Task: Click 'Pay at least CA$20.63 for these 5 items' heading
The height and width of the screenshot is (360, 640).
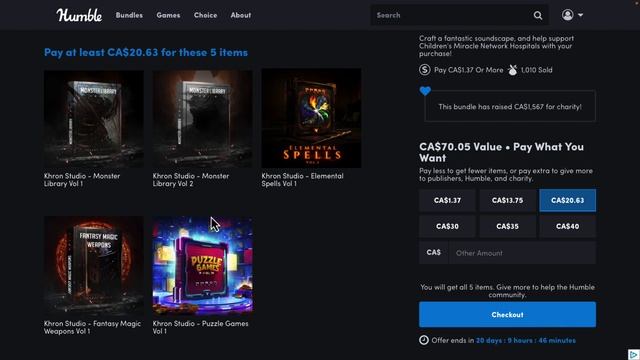Action: (x=146, y=53)
